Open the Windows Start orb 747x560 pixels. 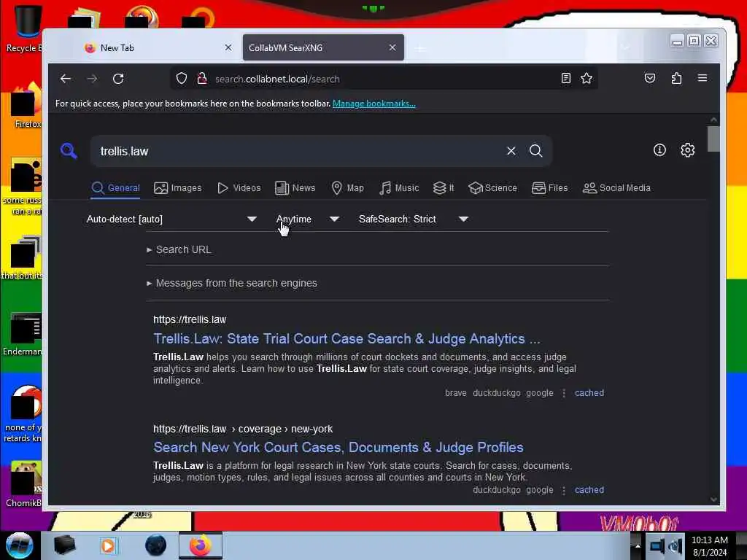coord(19,545)
